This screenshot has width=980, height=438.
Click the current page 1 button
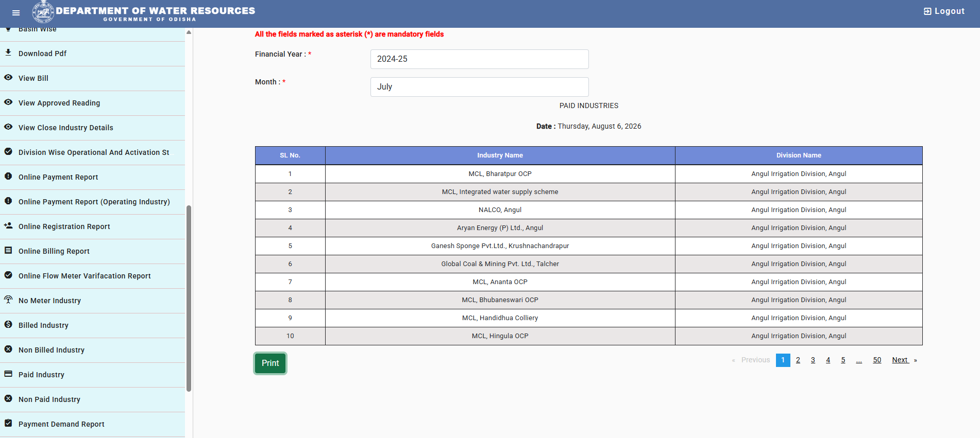783,360
